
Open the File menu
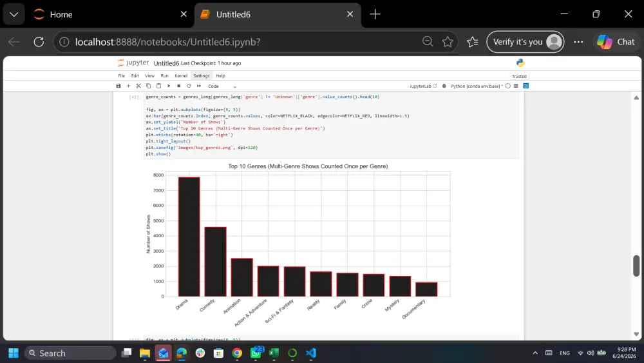[x=122, y=75]
